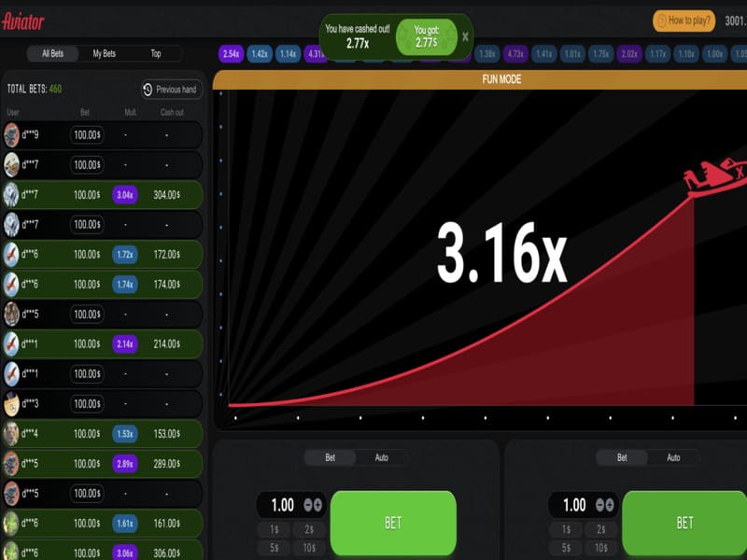The width and height of the screenshot is (747, 560).
Task: Select Bet mode in the left panel
Action: 331,457
